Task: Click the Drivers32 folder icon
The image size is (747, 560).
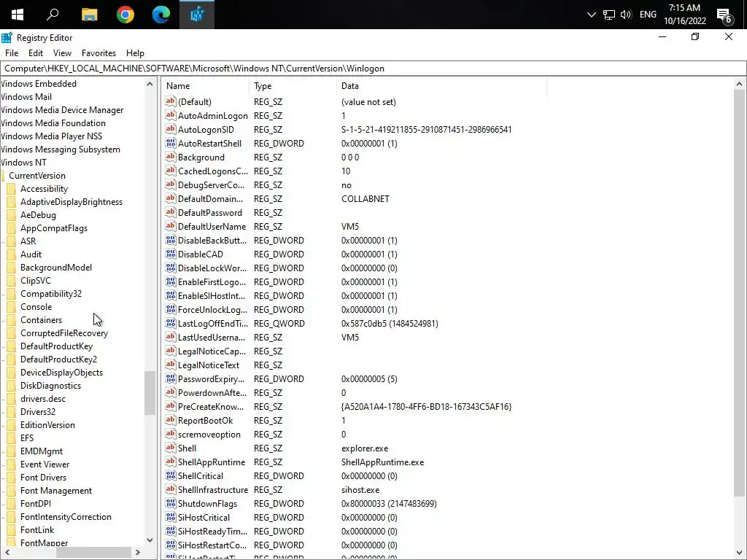Action: click(12, 411)
